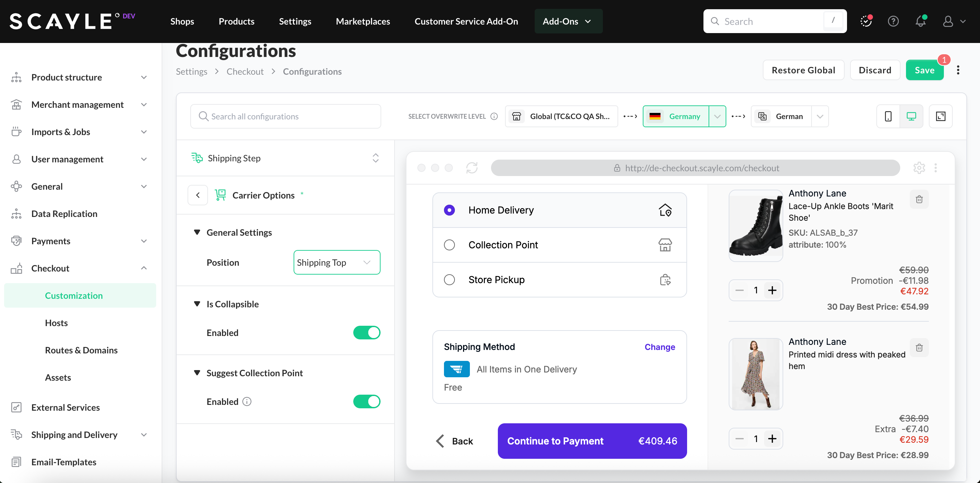Reload the checkout preview
This screenshot has width=980, height=483.
coord(472,168)
